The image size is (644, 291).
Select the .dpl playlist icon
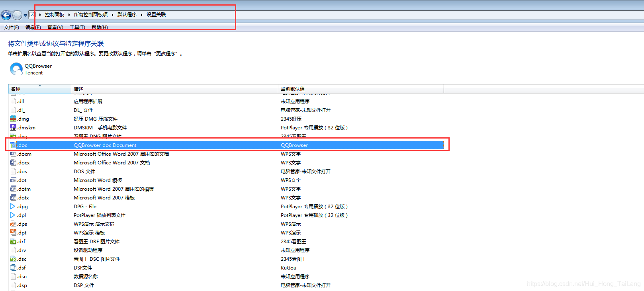pos(13,215)
